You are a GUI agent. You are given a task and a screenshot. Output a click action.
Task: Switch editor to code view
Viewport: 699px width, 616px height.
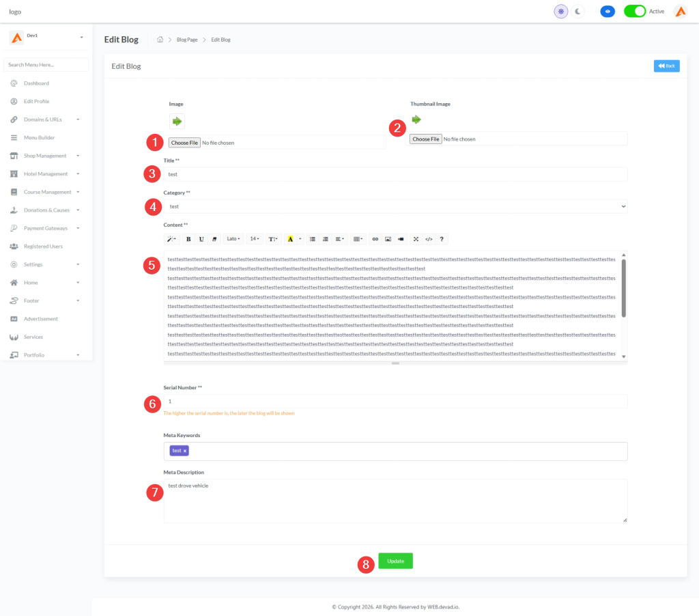429,239
